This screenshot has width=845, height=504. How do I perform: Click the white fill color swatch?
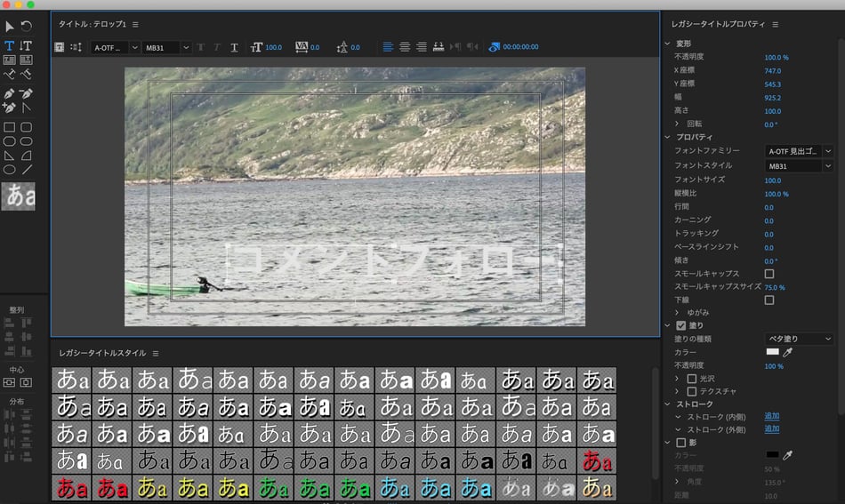(x=772, y=353)
